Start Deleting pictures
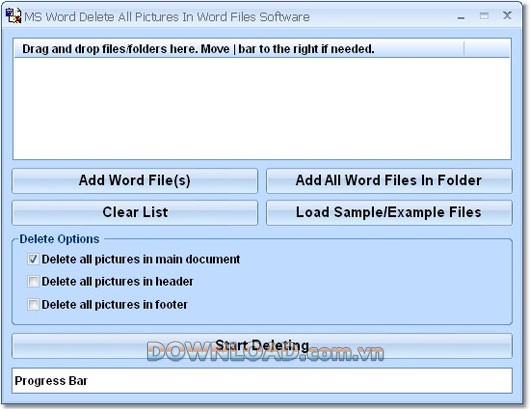Screen dimensions: 530x411 pos(262,346)
